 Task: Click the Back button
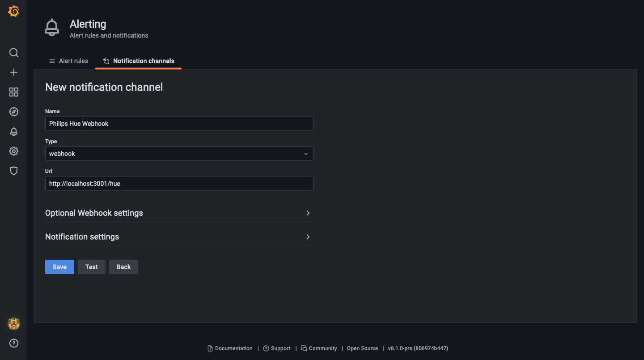tap(123, 267)
